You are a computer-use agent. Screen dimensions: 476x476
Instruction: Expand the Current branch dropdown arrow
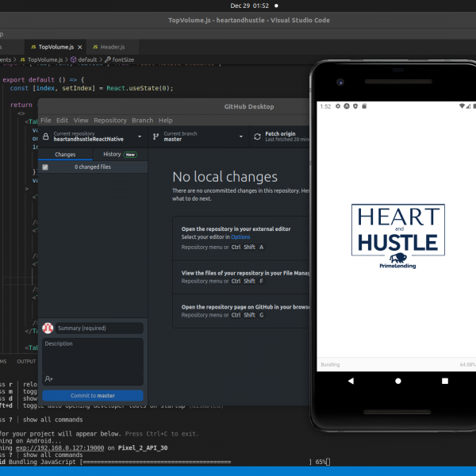pyautogui.click(x=241, y=136)
